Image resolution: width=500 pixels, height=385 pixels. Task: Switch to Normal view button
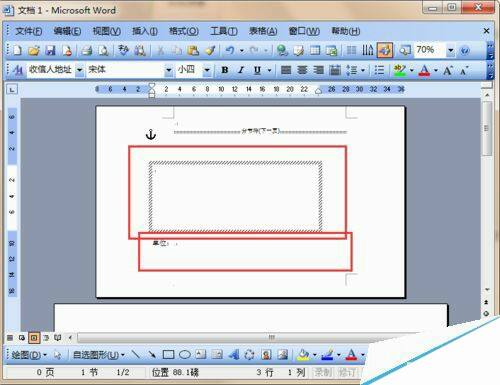10,338
